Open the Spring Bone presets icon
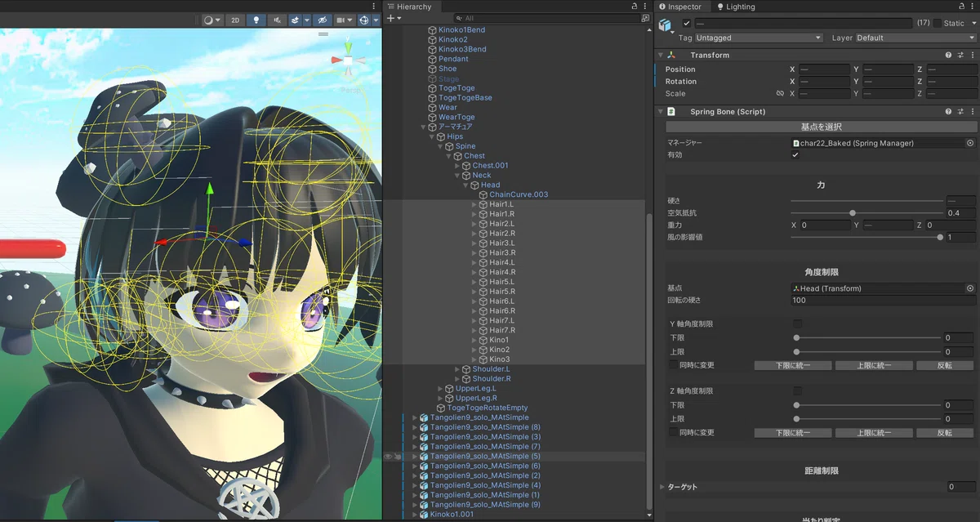Image resolution: width=980 pixels, height=522 pixels. 961,111
